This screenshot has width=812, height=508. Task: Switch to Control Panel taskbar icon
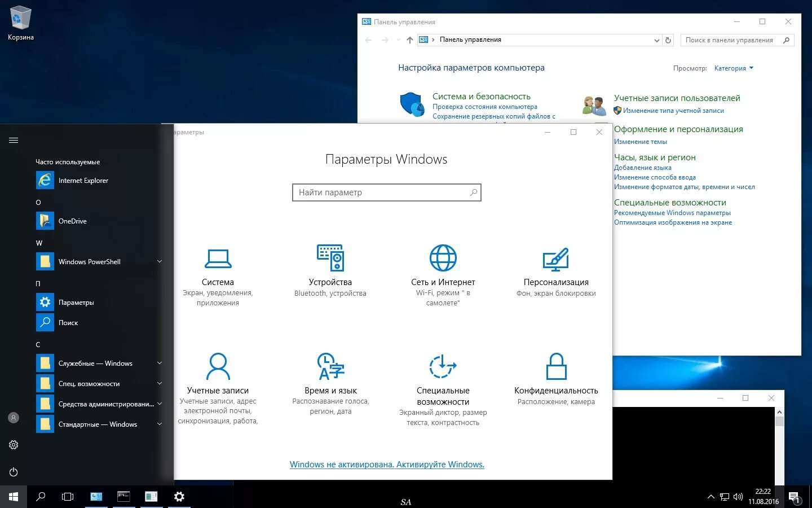pos(96,497)
